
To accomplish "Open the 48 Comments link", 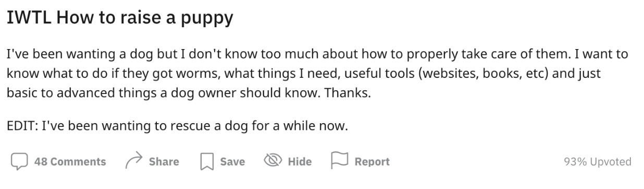I will click(70, 162).
